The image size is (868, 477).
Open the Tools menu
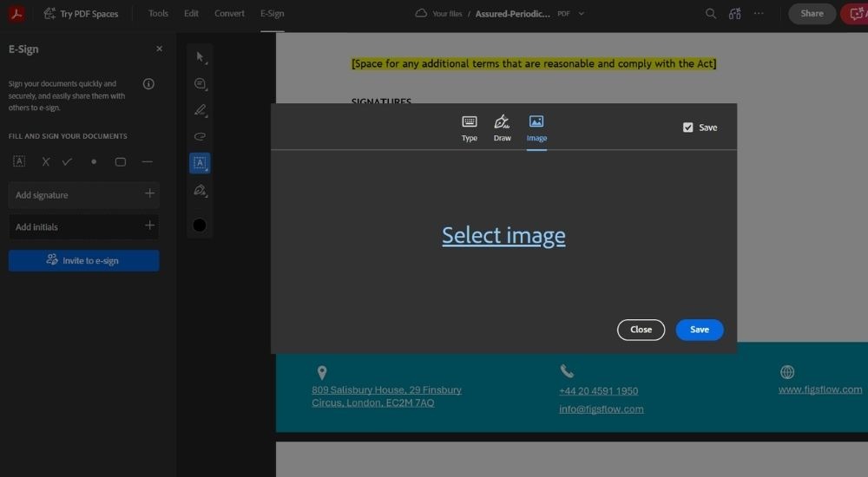coord(158,13)
